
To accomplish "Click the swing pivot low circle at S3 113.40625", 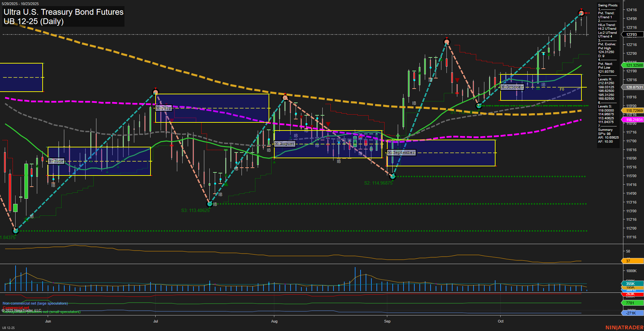I will pos(210,204).
